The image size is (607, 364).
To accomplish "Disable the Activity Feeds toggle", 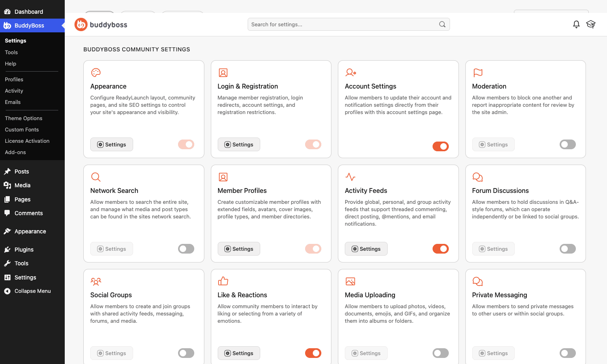I will [x=441, y=249].
